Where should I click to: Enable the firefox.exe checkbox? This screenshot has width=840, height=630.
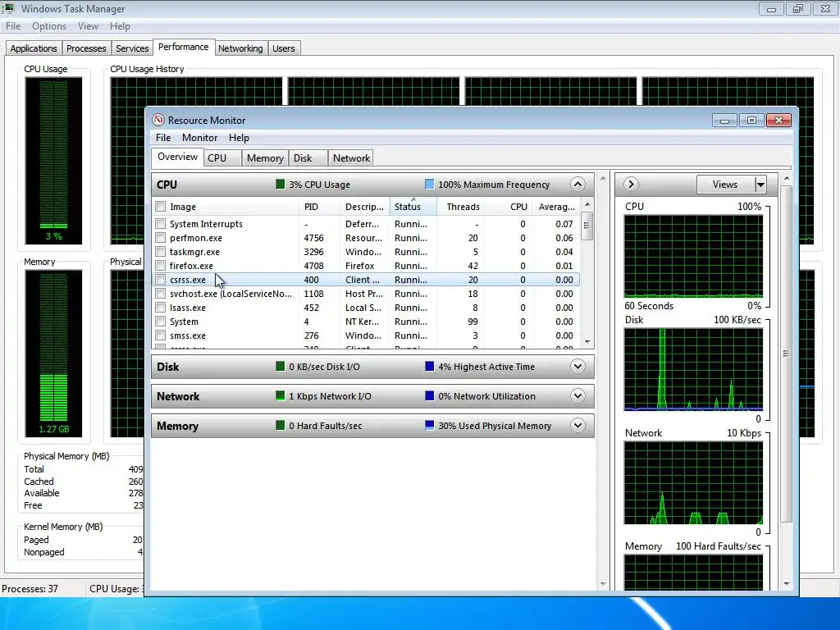tap(160, 265)
